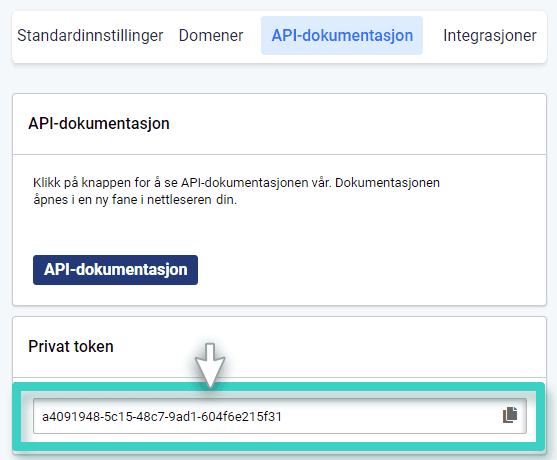Select the API-dokumentasjon tab
Viewport: 557px width, 460px height.
[x=342, y=36]
